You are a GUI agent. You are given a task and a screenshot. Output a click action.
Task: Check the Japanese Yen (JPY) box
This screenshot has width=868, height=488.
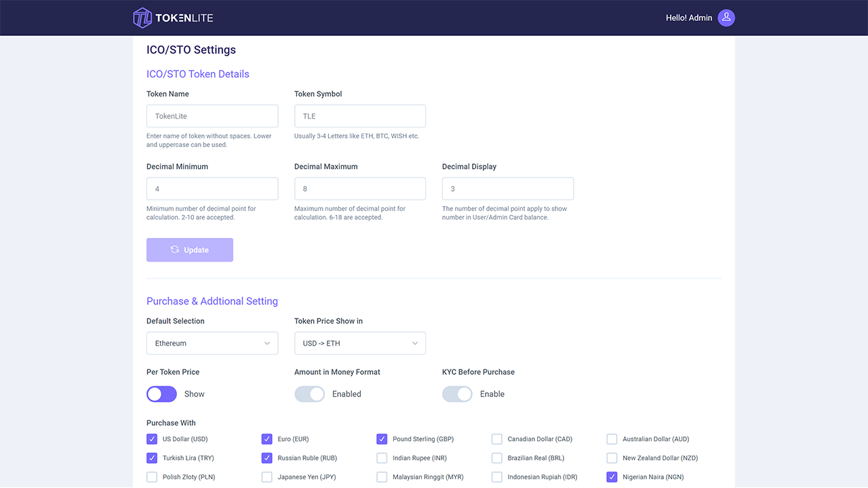pos(267,476)
